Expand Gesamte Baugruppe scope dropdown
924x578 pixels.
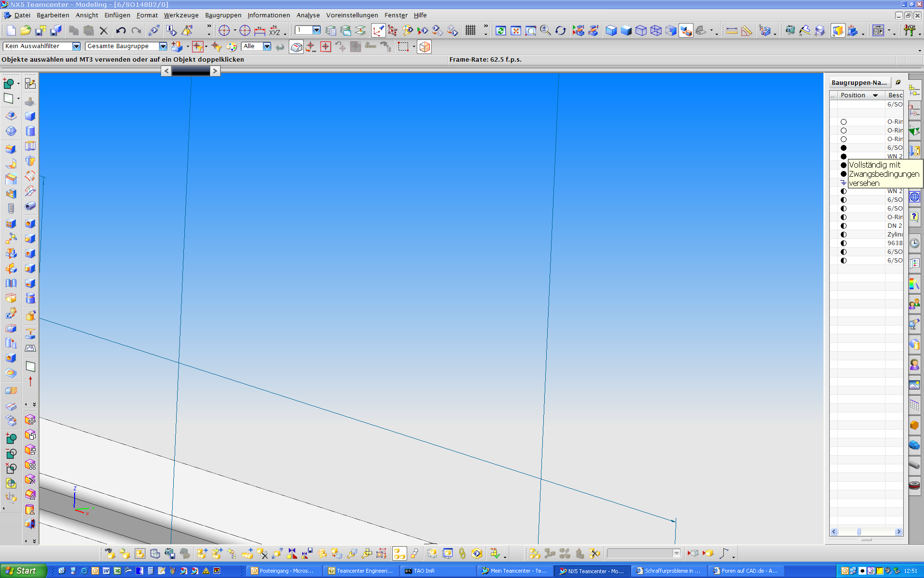point(163,46)
